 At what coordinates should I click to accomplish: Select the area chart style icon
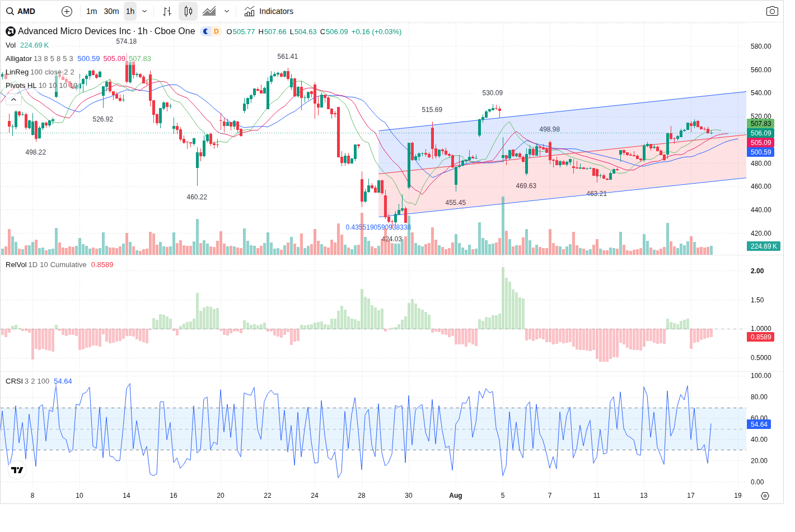[209, 11]
